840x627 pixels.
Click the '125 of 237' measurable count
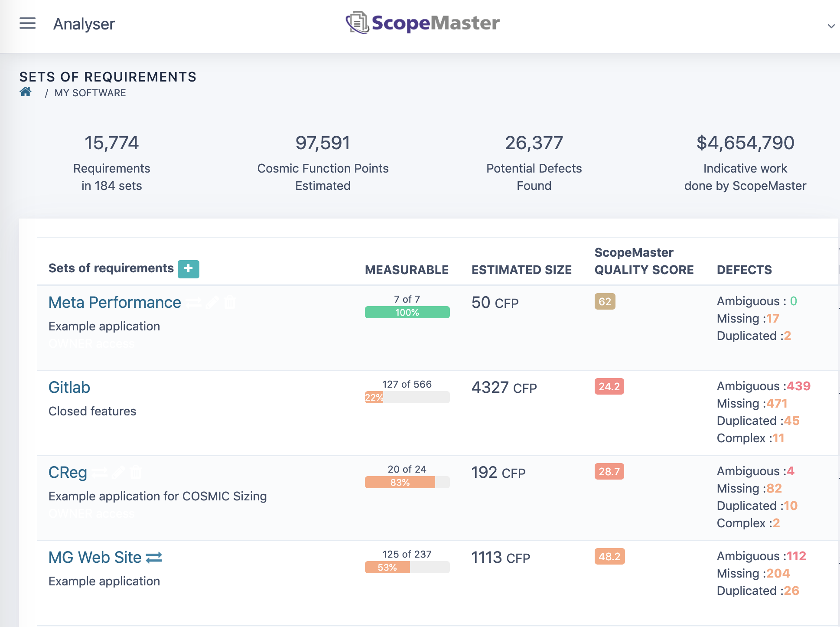click(407, 554)
